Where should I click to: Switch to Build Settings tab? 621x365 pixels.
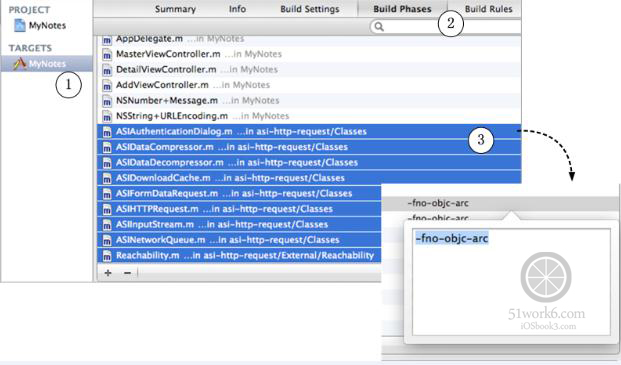click(310, 9)
